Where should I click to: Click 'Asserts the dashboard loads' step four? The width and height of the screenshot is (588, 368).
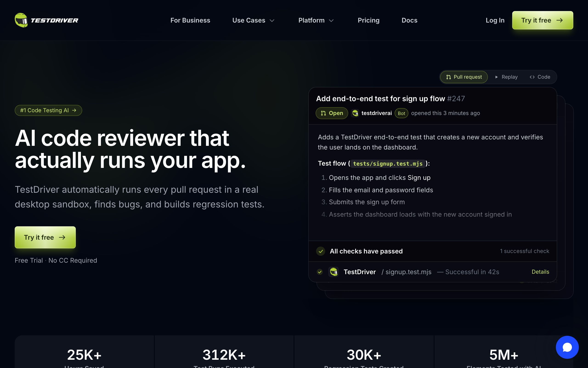[420, 214]
